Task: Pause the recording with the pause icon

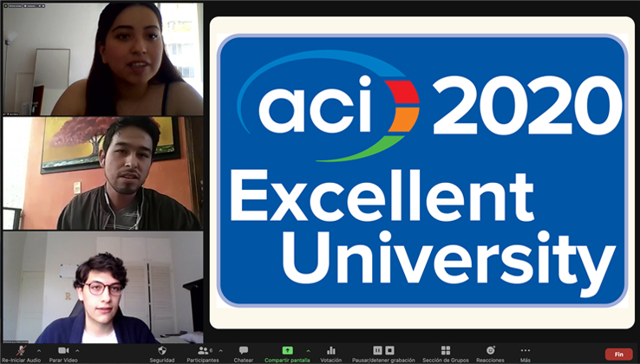Action: [x=377, y=350]
